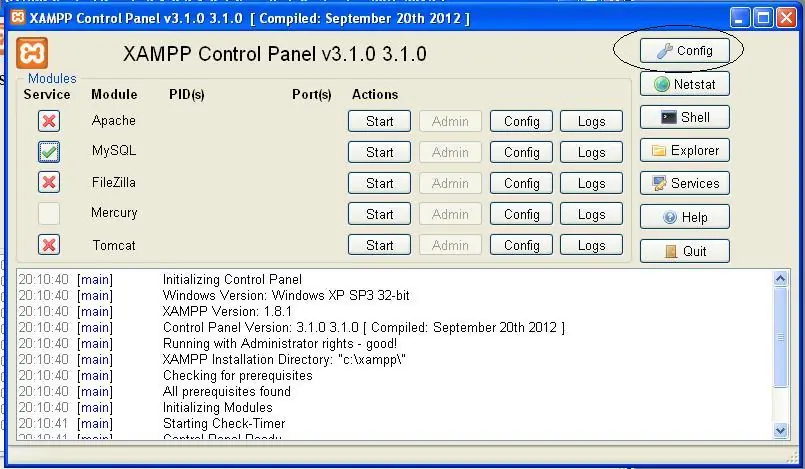Open Explorer folder button
The width and height of the screenshot is (805, 469).
click(684, 150)
